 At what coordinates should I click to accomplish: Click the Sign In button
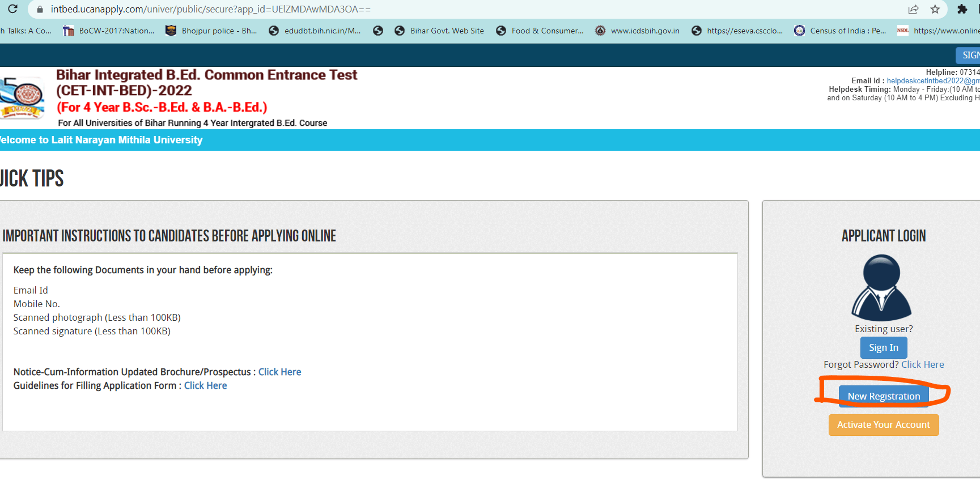click(884, 347)
